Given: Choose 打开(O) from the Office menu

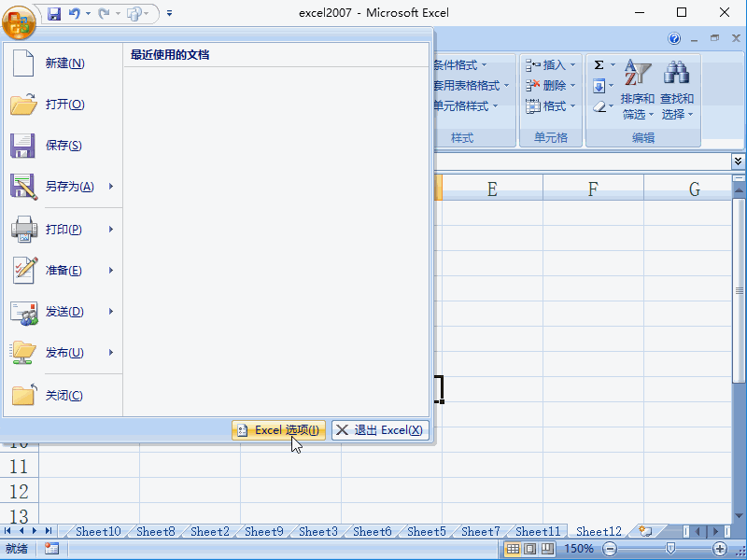Looking at the screenshot, I should point(63,105).
